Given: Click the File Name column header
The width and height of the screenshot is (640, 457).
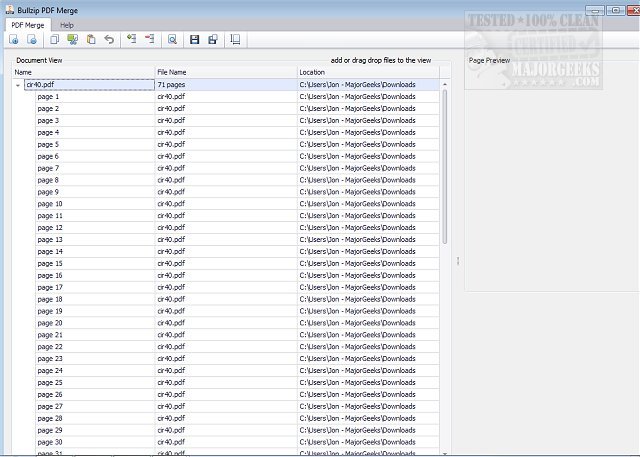Looking at the screenshot, I should coord(225,72).
